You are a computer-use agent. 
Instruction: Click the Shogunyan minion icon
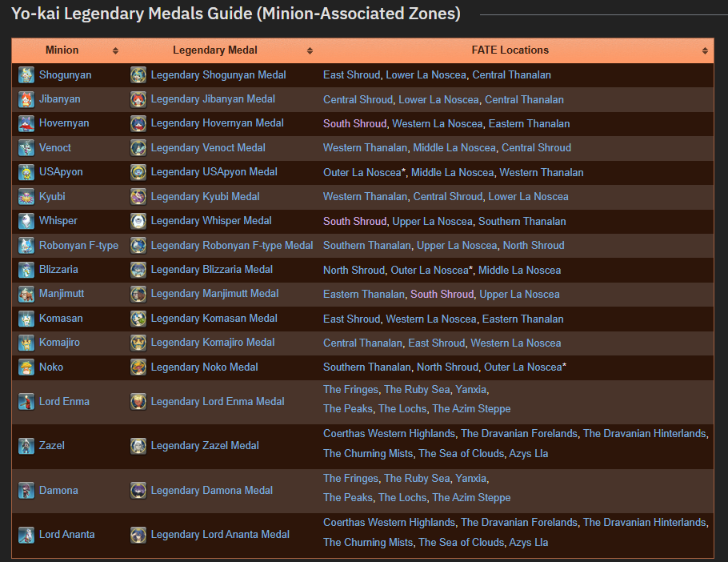[x=26, y=74]
